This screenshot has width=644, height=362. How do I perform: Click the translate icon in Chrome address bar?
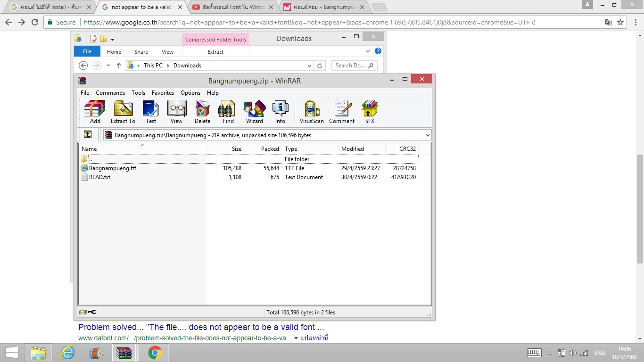pyautogui.click(x=609, y=22)
